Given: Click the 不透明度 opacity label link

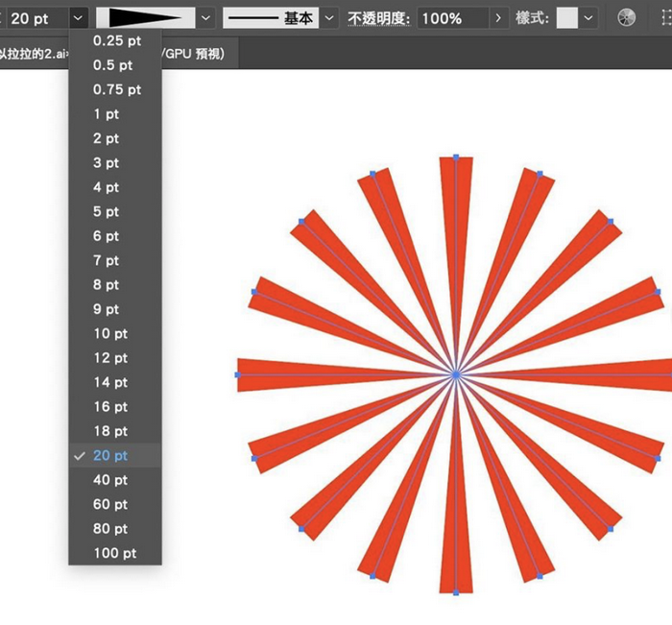Looking at the screenshot, I should [x=379, y=18].
